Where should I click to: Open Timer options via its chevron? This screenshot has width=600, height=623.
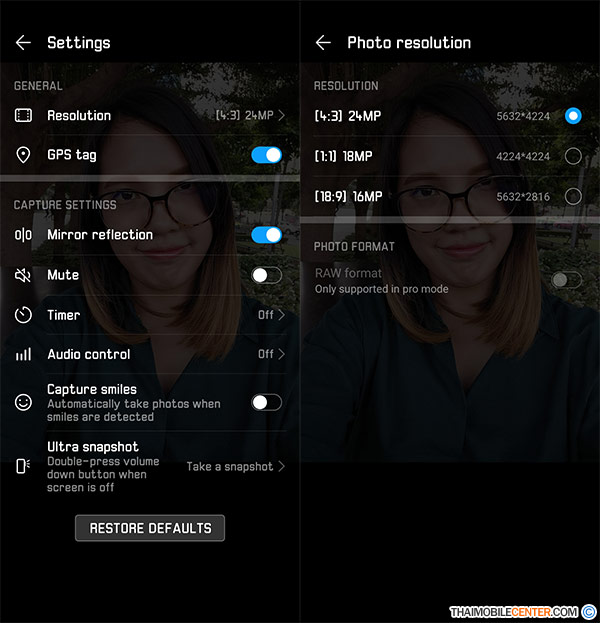click(x=281, y=315)
